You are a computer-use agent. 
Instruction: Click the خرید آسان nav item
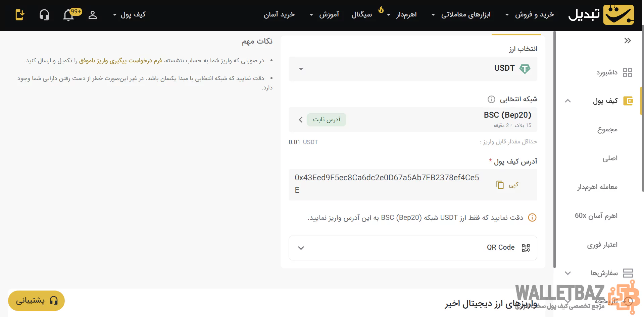click(x=279, y=15)
